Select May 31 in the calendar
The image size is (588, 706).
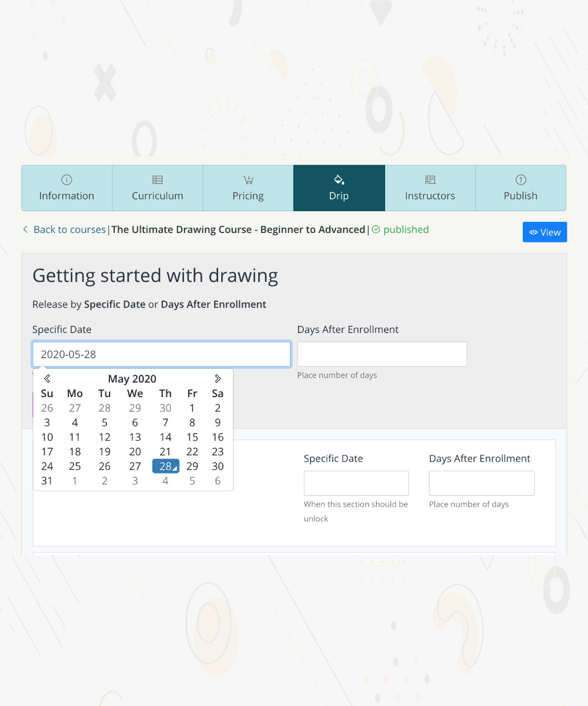(47, 481)
